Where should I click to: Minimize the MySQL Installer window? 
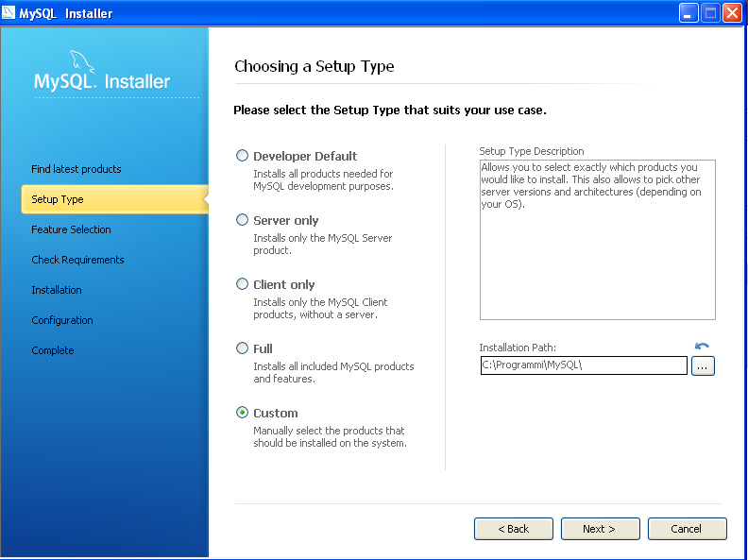688,13
